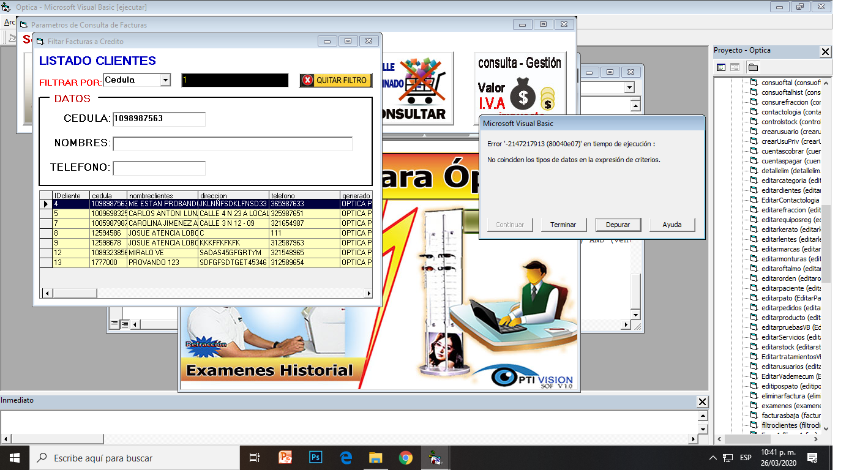Click Depurar in the error dialog
Screen dimensions: 868x470
pos(618,225)
